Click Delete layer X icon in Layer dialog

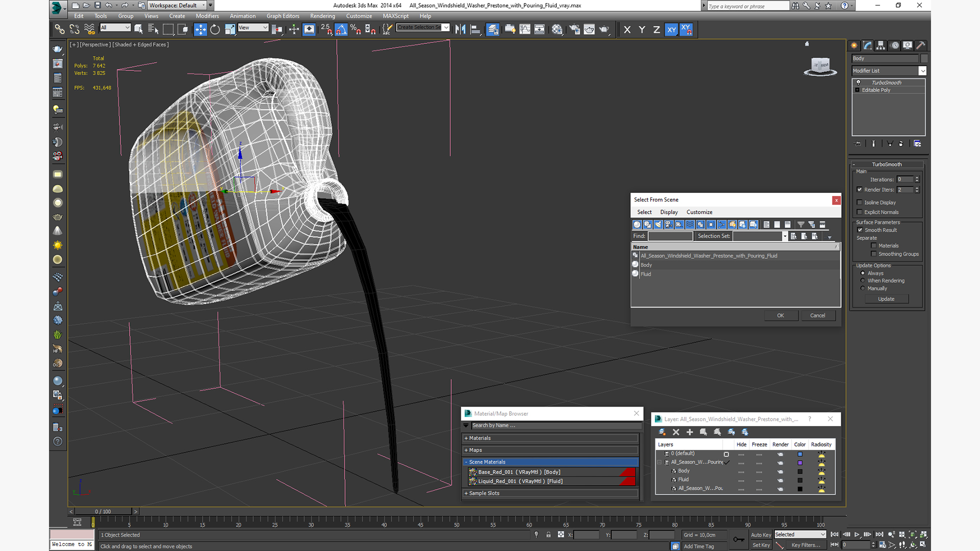[676, 432]
